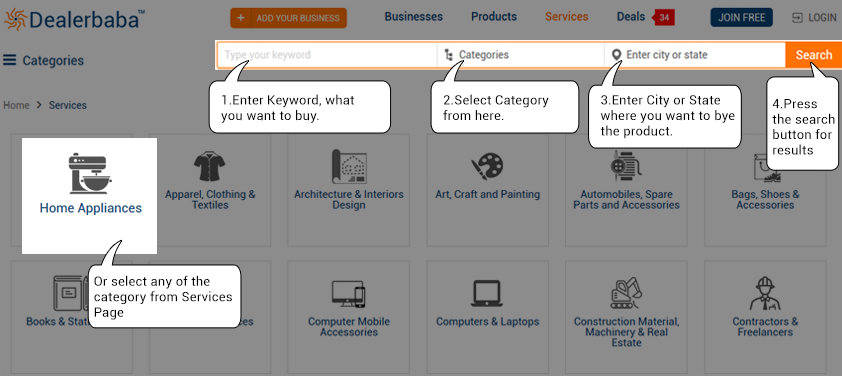Open Computer Mobile Accessories label
This screenshot has height=376, width=842.
pos(349,327)
